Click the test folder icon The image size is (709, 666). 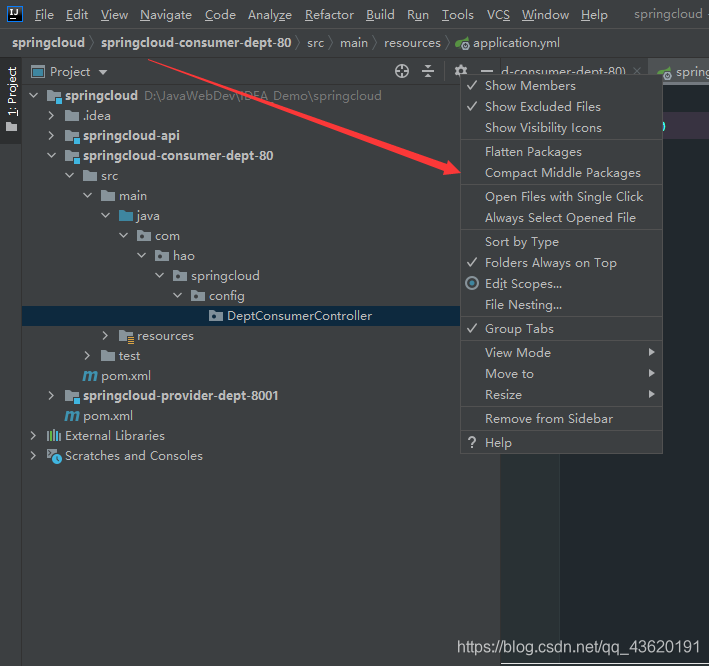pos(108,356)
